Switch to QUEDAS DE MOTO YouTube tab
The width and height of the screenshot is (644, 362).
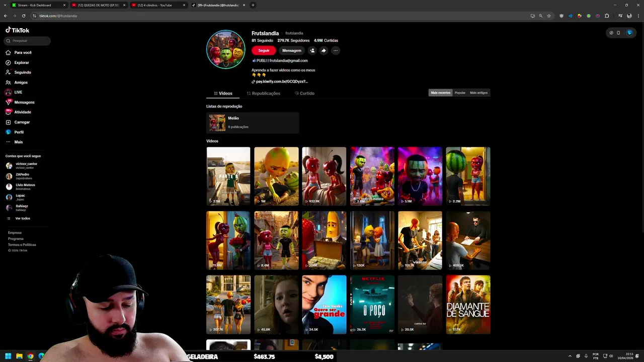coord(98,5)
